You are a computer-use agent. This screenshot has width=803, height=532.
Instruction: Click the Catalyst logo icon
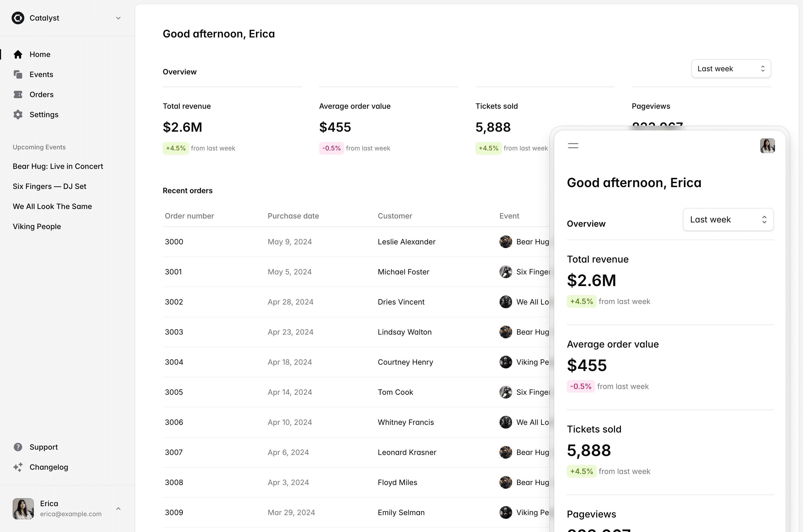click(x=18, y=18)
